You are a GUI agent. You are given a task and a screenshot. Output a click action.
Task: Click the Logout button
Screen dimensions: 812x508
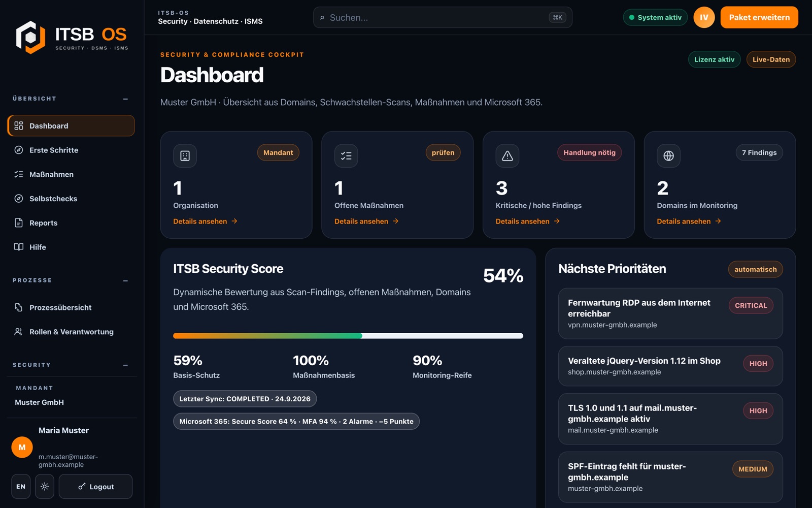click(95, 486)
